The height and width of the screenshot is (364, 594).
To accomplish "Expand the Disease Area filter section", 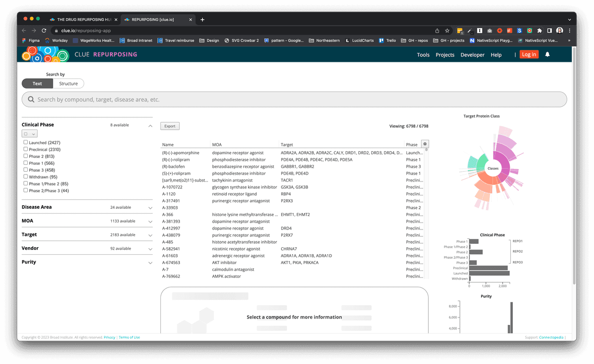I will pyautogui.click(x=149, y=207).
